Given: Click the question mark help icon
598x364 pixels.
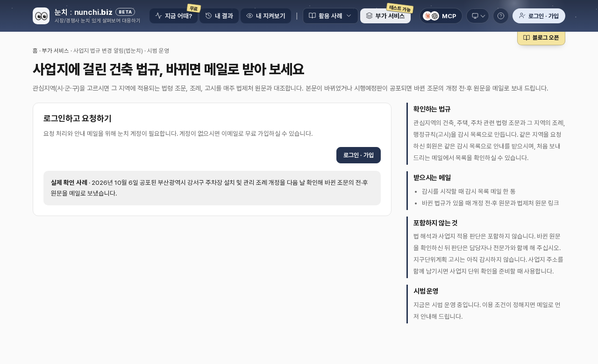Looking at the screenshot, I should 501,16.
